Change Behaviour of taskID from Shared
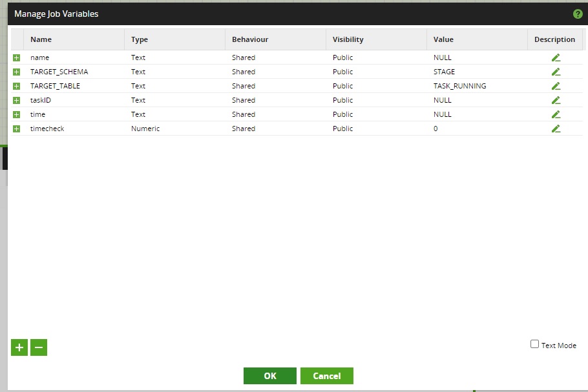The height and width of the screenshot is (392, 588). click(244, 100)
